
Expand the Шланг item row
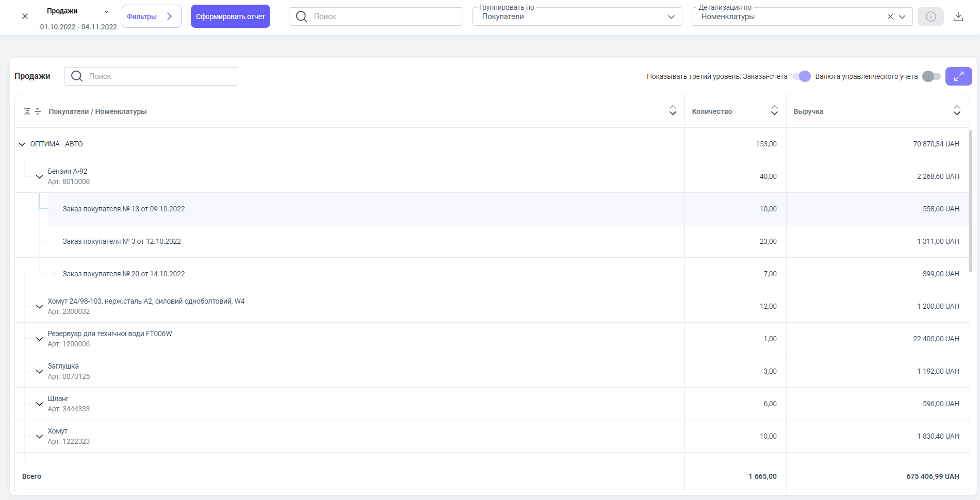click(39, 404)
